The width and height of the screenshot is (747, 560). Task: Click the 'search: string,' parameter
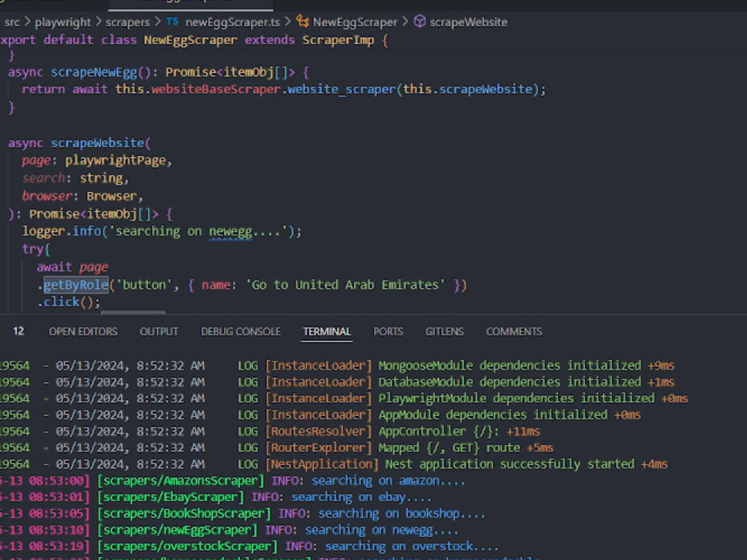[x=75, y=178]
